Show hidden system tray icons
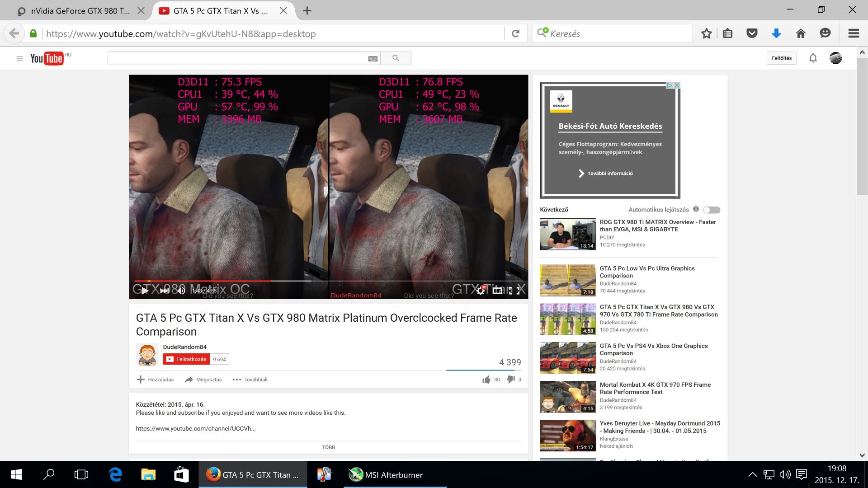This screenshot has width=868, height=488. (752, 474)
